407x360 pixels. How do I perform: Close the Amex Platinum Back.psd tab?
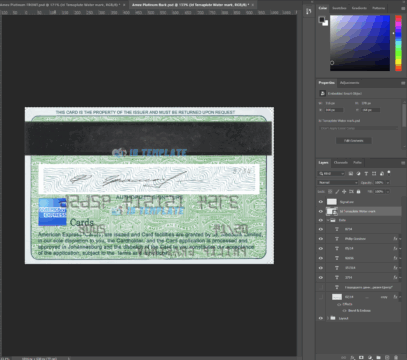tap(253, 5)
